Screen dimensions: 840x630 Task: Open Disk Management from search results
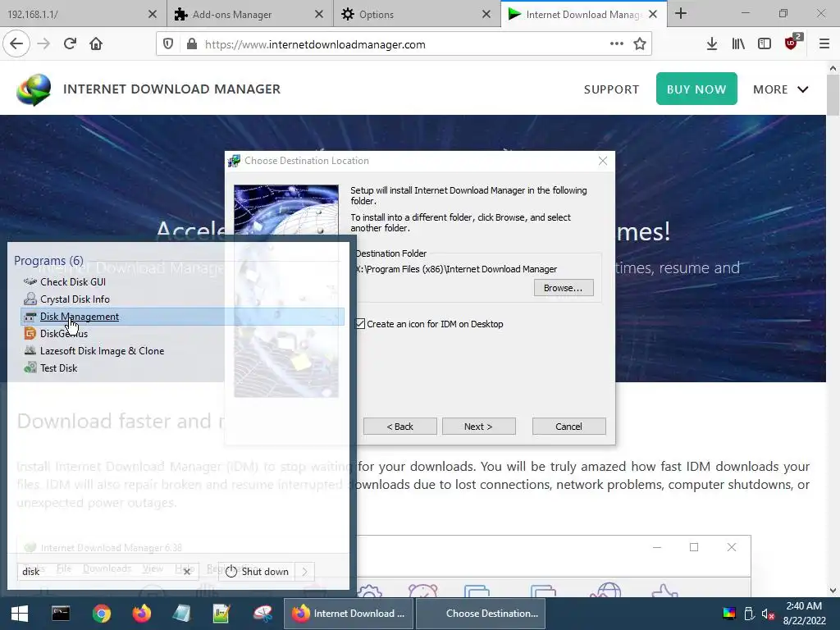pyautogui.click(x=182, y=317)
